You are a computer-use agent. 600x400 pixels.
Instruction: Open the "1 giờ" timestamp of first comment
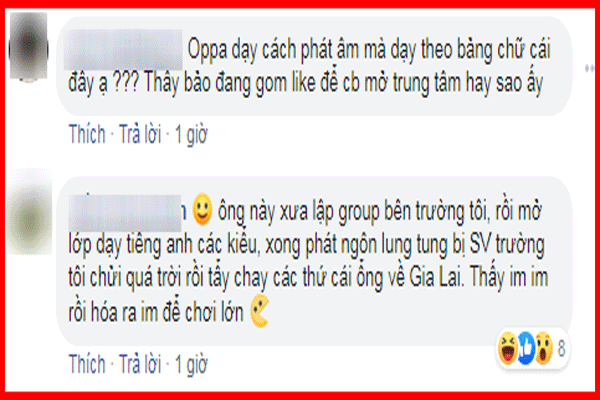(x=191, y=134)
